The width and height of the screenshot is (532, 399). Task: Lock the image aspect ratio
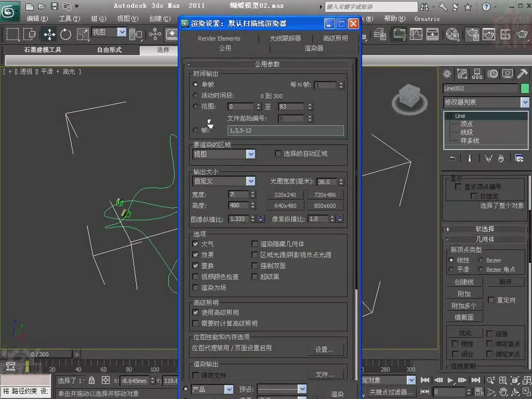pyautogui.click(x=261, y=219)
